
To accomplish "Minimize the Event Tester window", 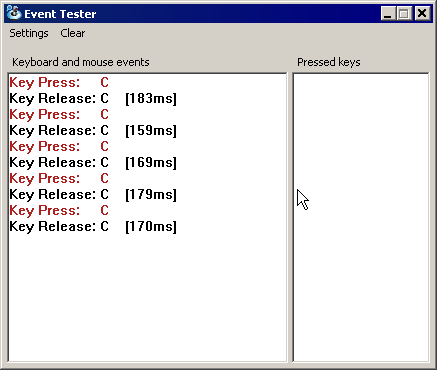I will point(388,14).
